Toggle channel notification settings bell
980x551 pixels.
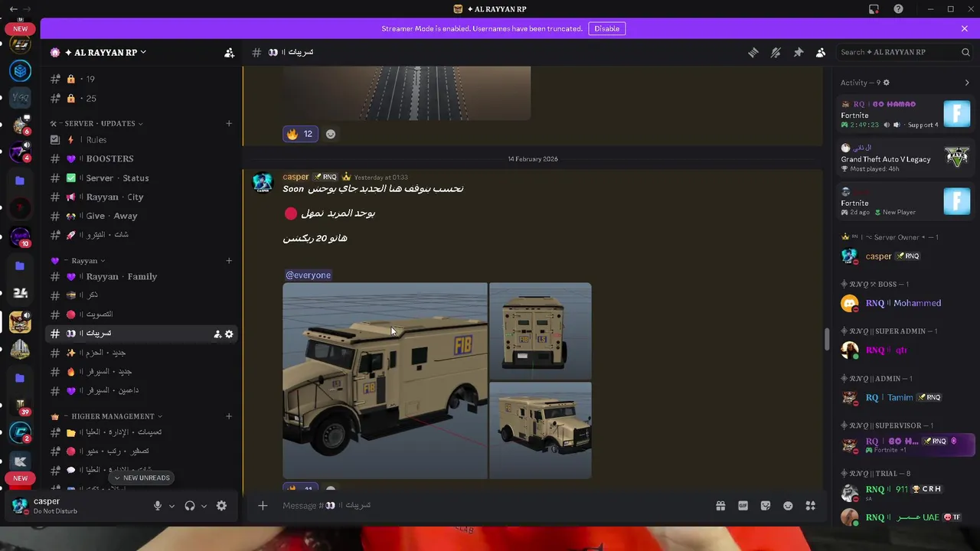tap(776, 52)
